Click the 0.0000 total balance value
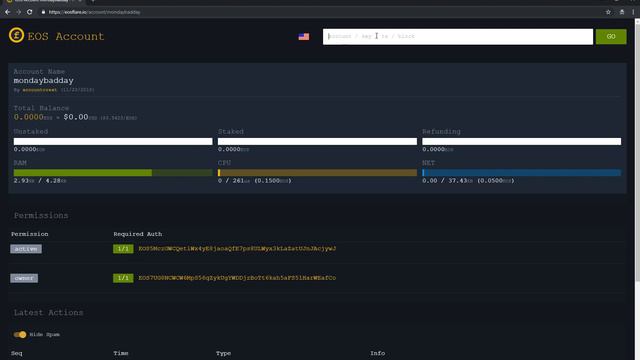This screenshot has width=640, height=360. coord(29,117)
